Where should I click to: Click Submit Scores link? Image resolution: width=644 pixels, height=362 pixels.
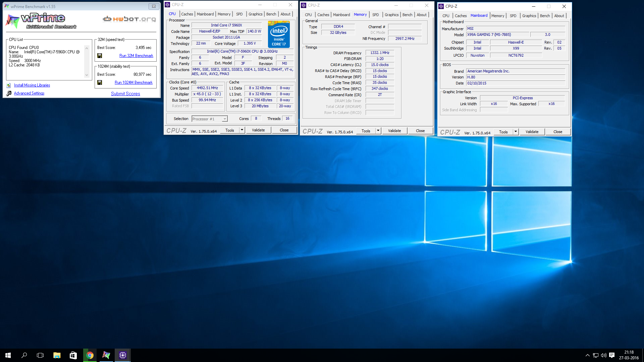coord(125,94)
